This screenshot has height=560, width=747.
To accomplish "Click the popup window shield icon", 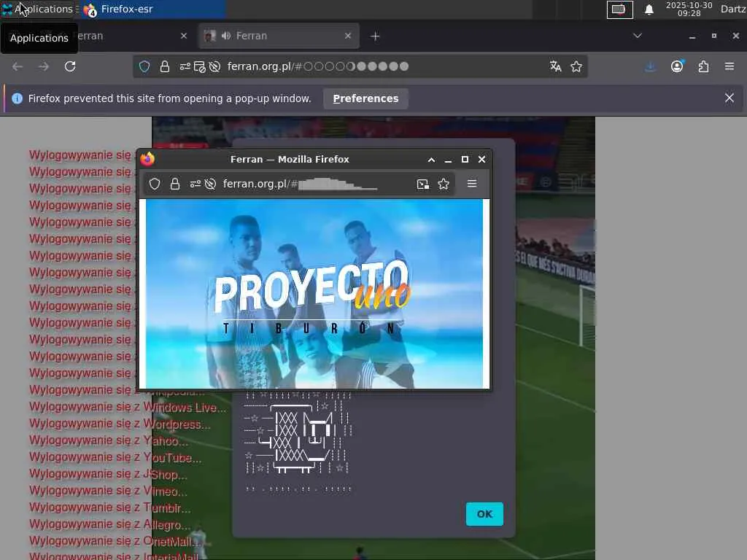I will point(155,184).
